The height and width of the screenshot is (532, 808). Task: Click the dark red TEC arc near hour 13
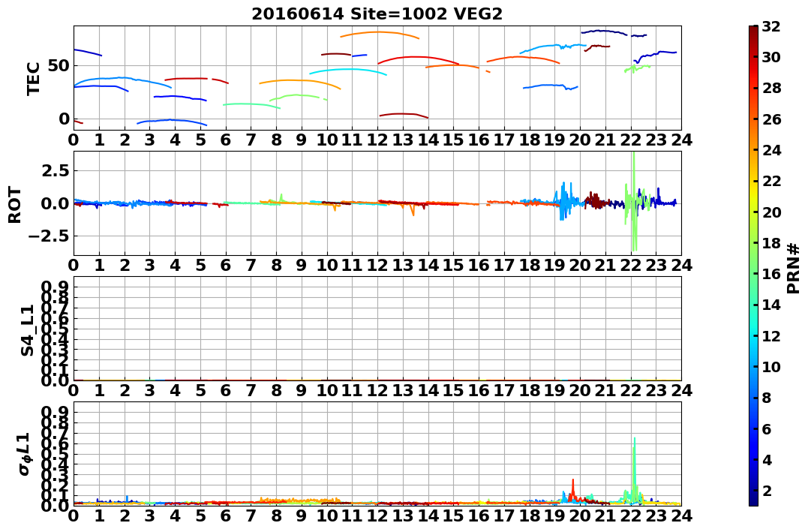click(404, 115)
